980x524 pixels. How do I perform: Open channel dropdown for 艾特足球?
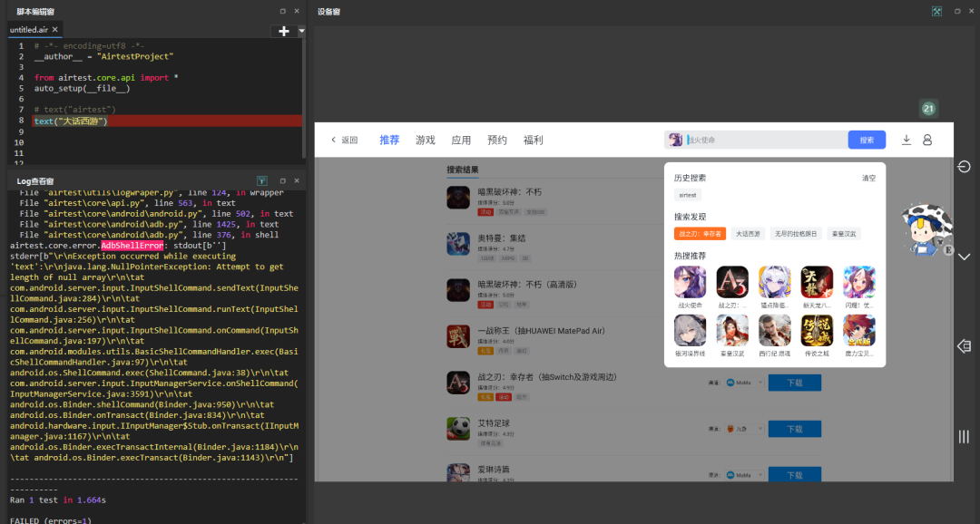(744, 429)
